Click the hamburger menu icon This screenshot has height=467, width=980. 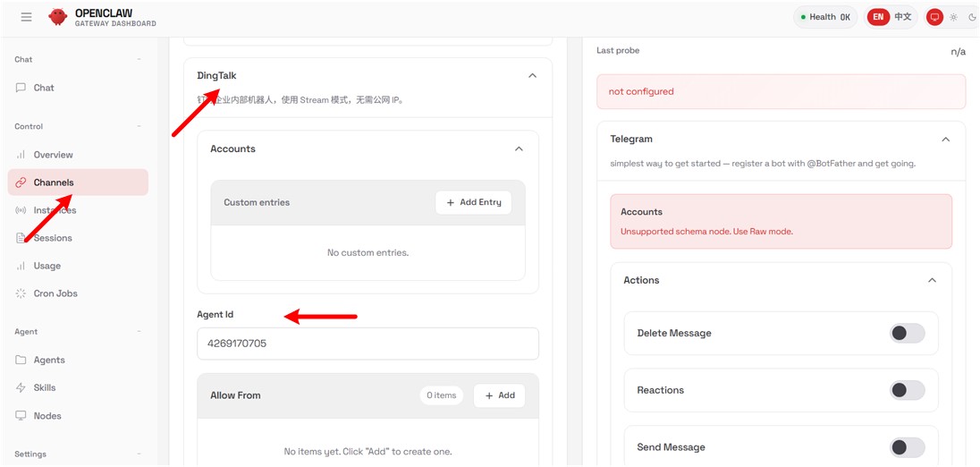[x=26, y=17]
